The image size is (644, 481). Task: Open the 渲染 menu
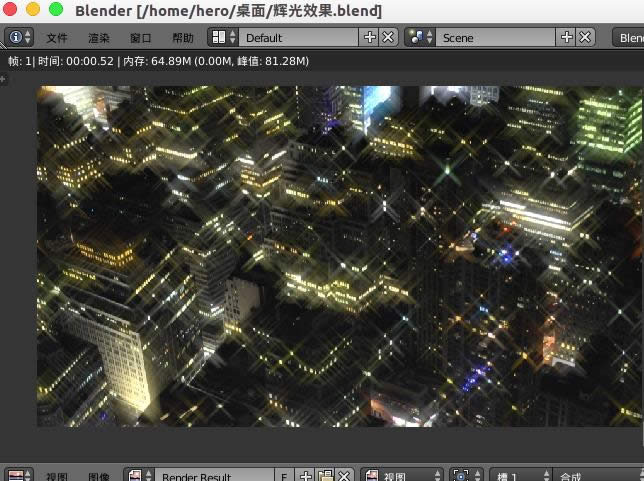99,38
